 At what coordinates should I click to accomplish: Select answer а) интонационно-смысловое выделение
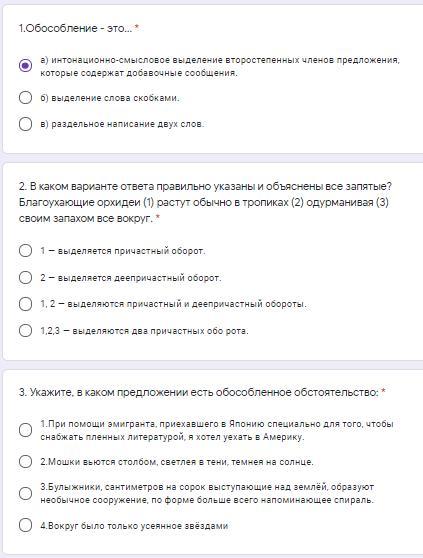(25, 65)
